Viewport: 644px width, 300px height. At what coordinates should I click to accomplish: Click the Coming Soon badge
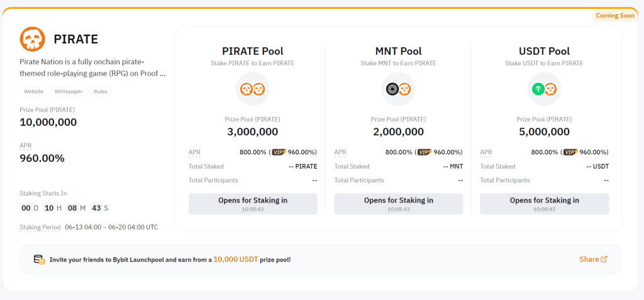pos(615,16)
